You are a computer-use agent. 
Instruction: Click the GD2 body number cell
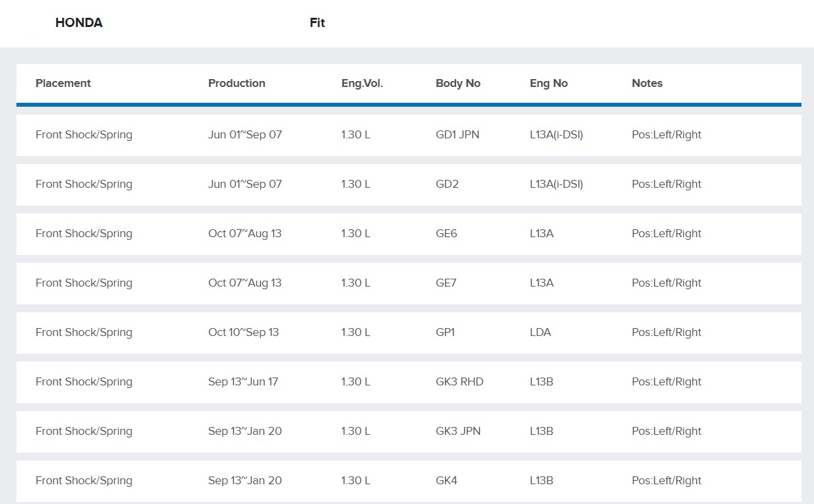[x=447, y=184]
